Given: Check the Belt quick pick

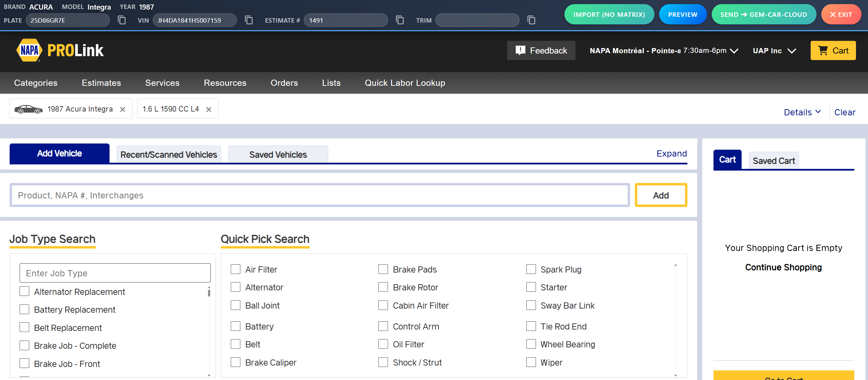Looking at the screenshot, I should (236, 344).
